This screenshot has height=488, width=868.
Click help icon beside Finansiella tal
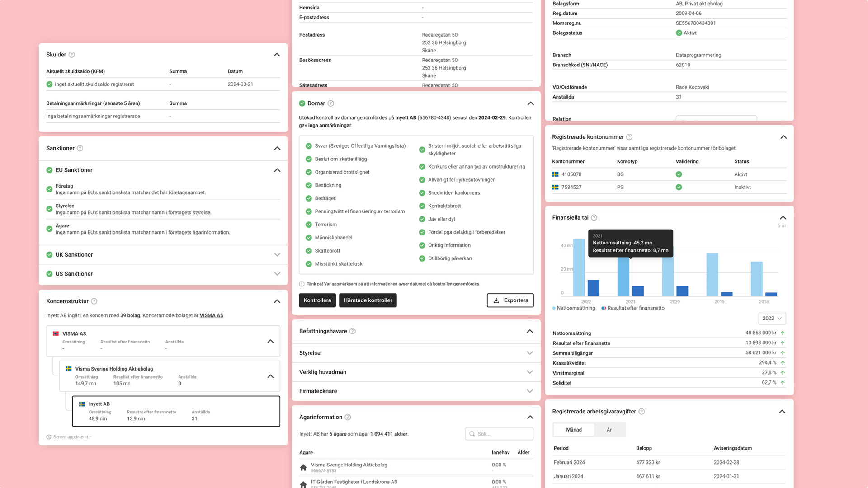pos(594,218)
